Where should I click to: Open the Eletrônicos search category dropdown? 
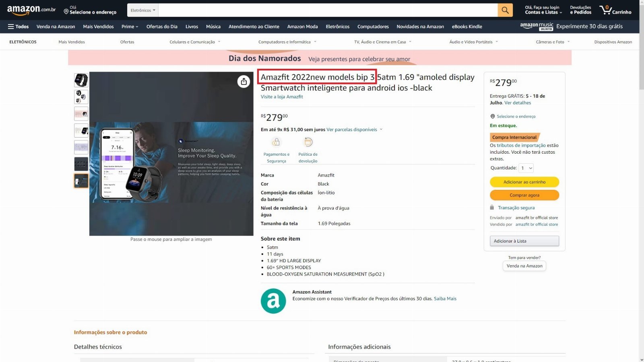pos(143,10)
